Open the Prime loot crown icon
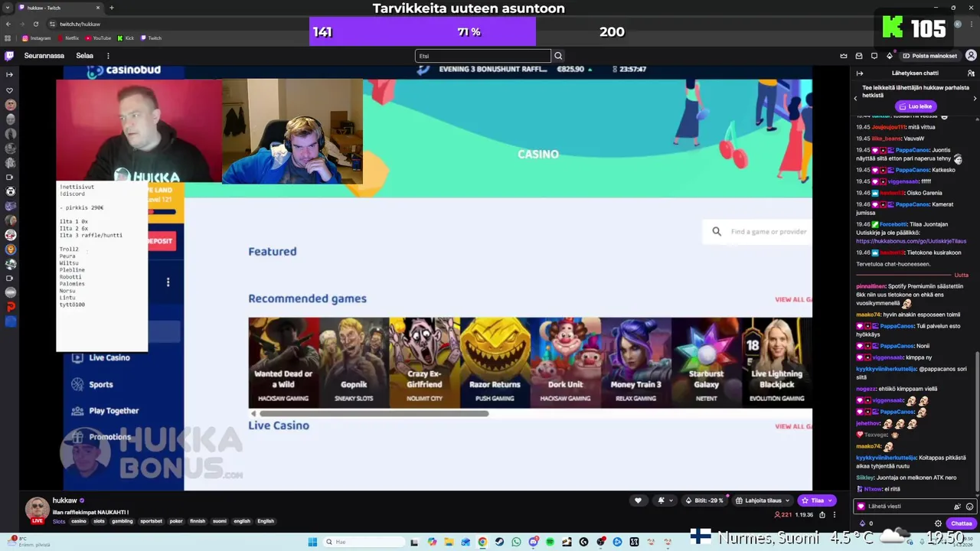The width and height of the screenshot is (980, 551). pos(844,56)
